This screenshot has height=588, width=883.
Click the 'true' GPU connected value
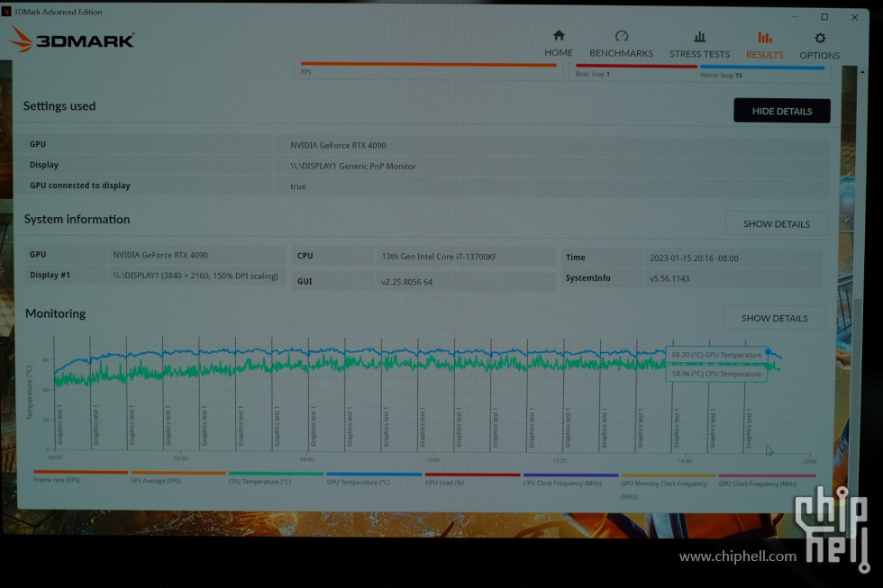tap(298, 186)
